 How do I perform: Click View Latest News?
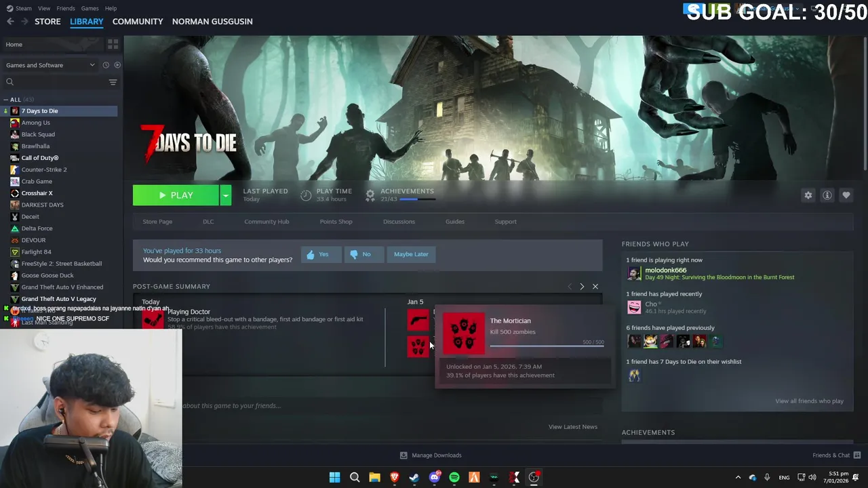click(573, 427)
